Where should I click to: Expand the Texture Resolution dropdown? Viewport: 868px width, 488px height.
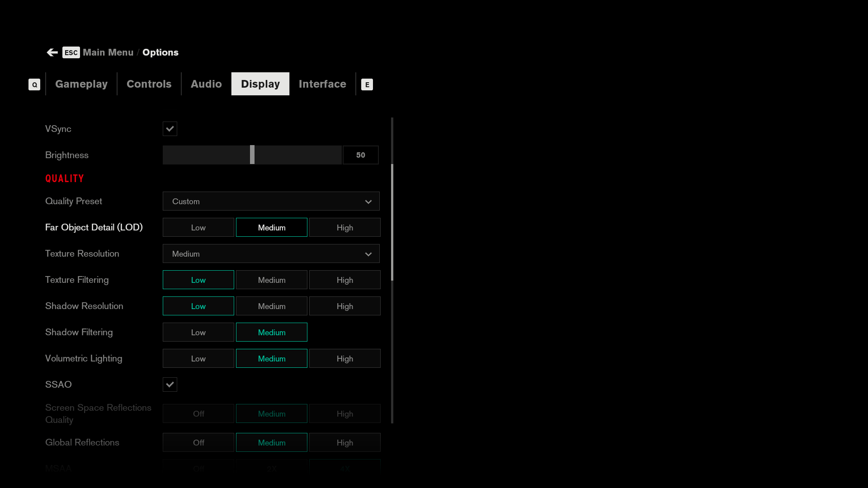pos(271,254)
